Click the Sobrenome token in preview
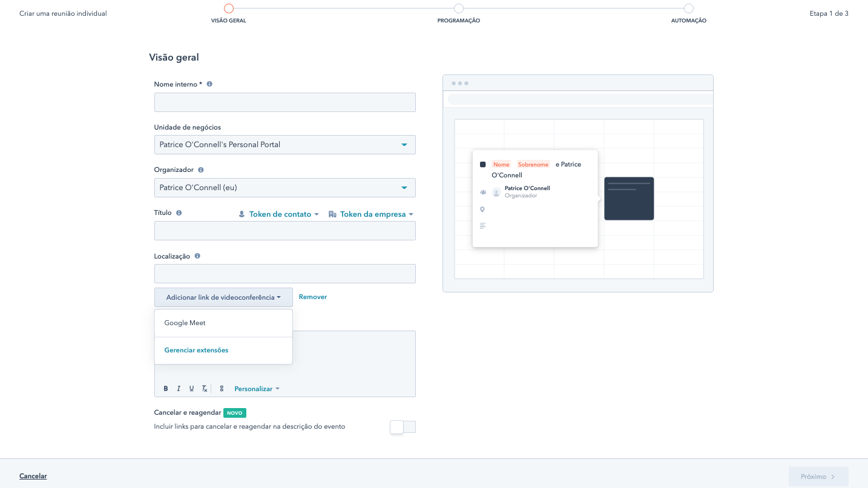 (533, 165)
